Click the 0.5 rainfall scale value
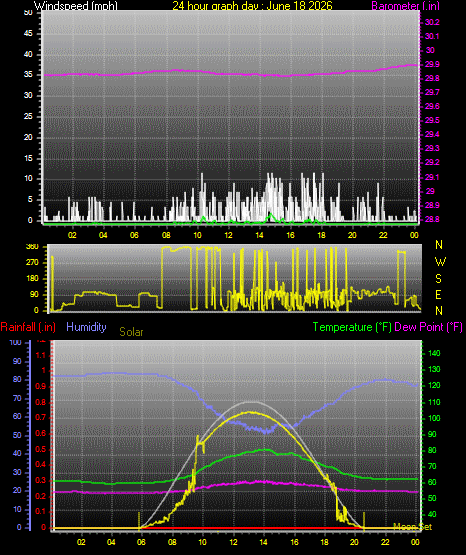The height and width of the screenshot is (555, 466). tap(41, 449)
